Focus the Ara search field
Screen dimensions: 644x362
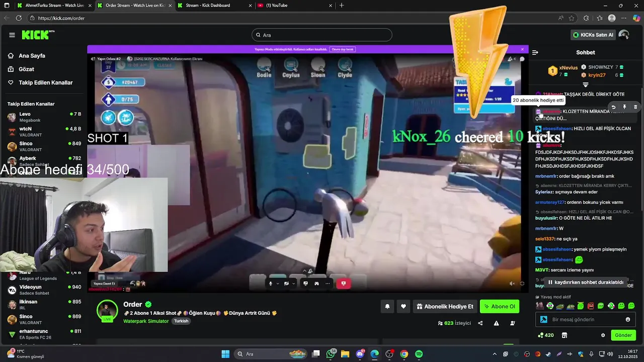(x=322, y=35)
